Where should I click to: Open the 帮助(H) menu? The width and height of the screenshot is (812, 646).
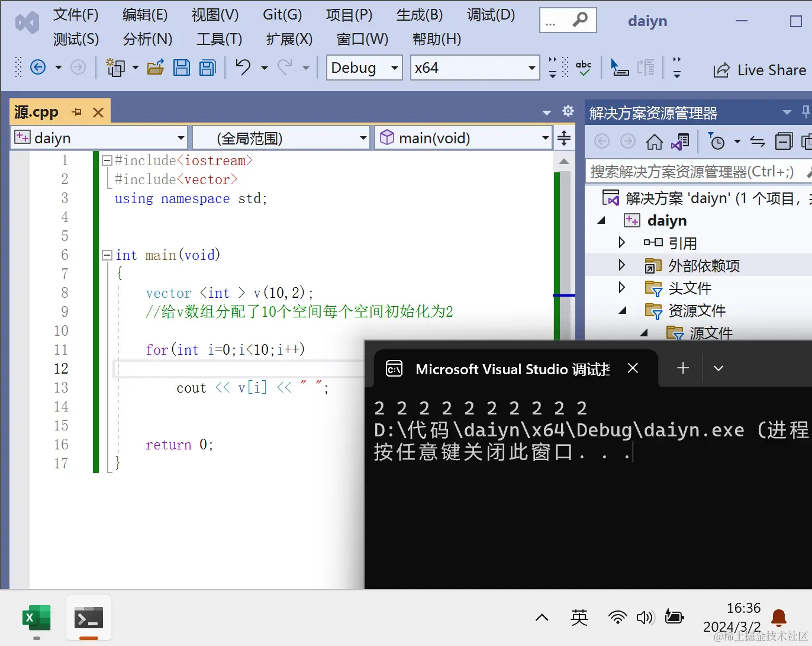pos(437,39)
